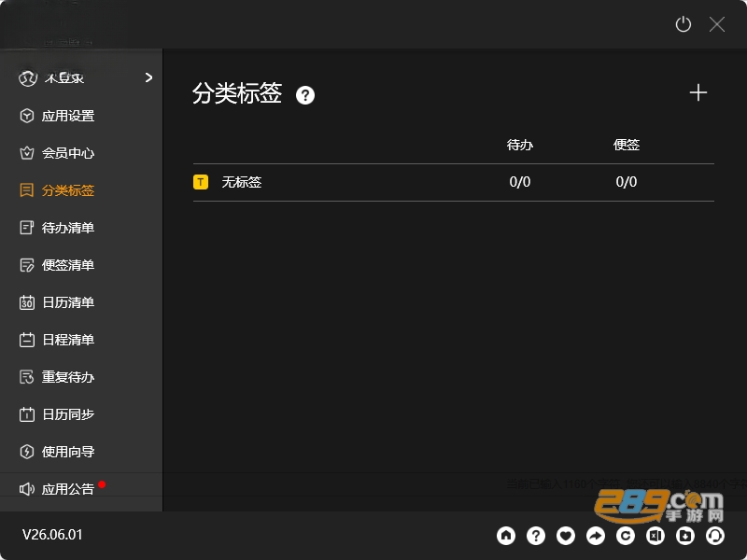Screen dimensions: 747x560
Task: Expand the account entry chevron
Action: pyautogui.click(x=148, y=77)
